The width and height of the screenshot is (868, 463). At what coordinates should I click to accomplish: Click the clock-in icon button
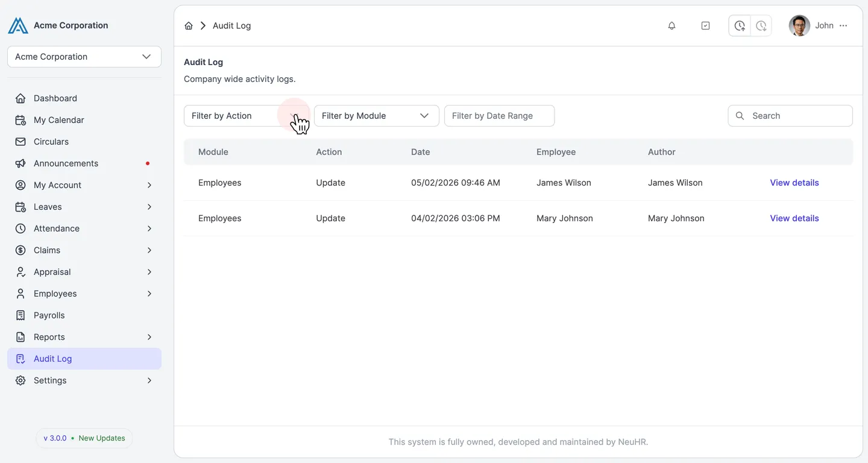(x=740, y=25)
